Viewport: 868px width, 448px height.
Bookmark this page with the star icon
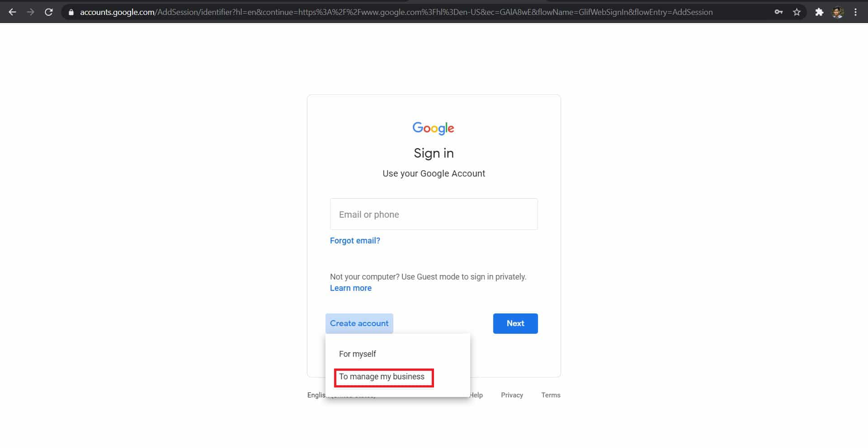point(797,12)
